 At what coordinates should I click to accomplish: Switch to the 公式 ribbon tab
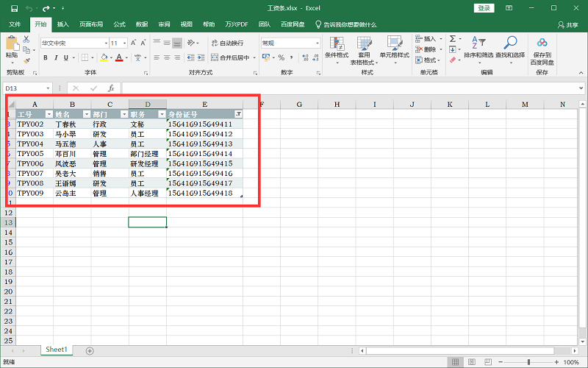click(120, 24)
